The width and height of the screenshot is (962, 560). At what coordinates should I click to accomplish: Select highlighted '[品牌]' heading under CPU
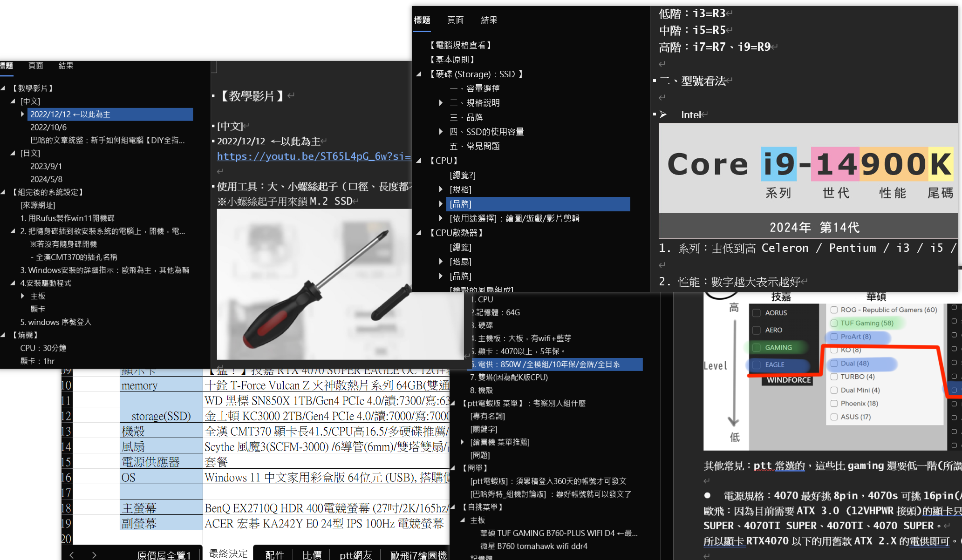coord(538,204)
